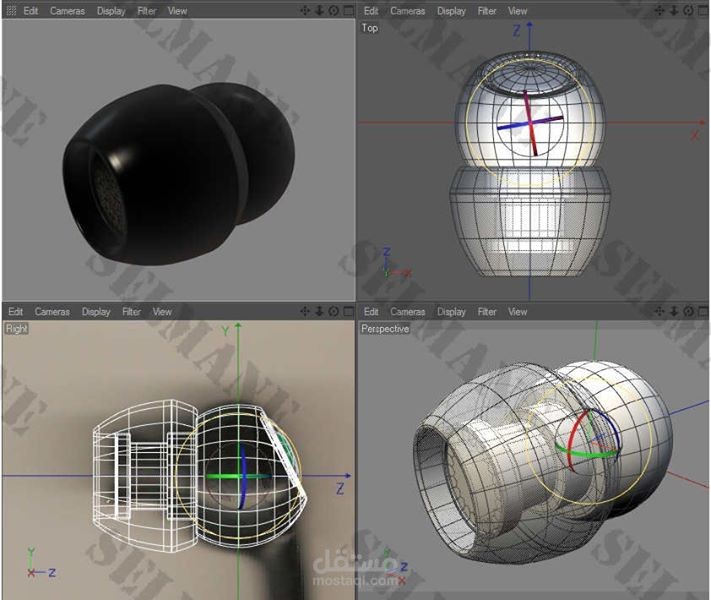The width and height of the screenshot is (711, 600).
Task: Click the 'Right' view name label
Action: click(x=17, y=329)
